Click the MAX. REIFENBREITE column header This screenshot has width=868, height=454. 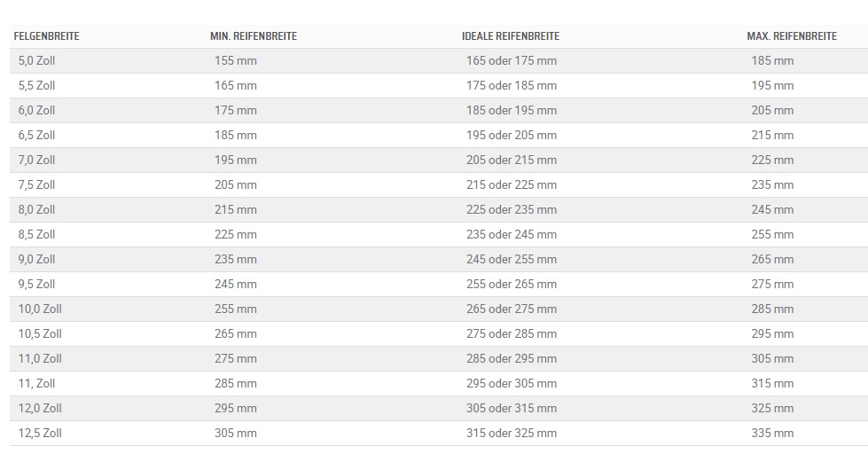point(792,36)
